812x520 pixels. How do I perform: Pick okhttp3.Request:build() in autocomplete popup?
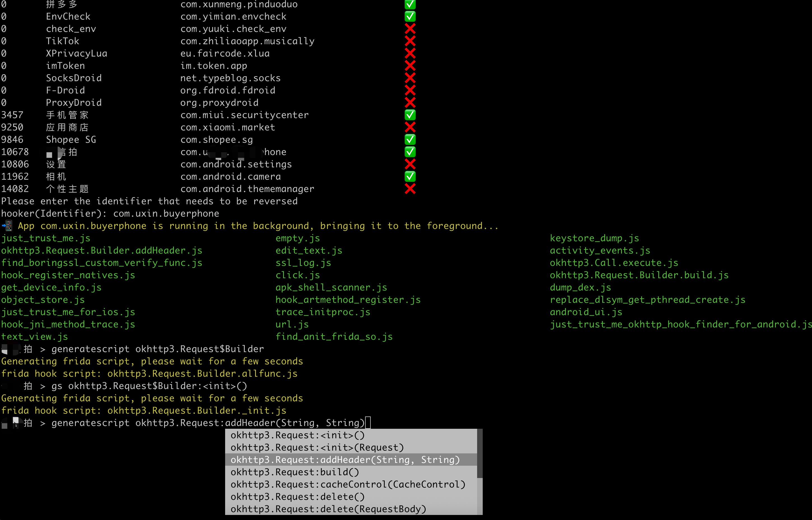(x=295, y=472)
